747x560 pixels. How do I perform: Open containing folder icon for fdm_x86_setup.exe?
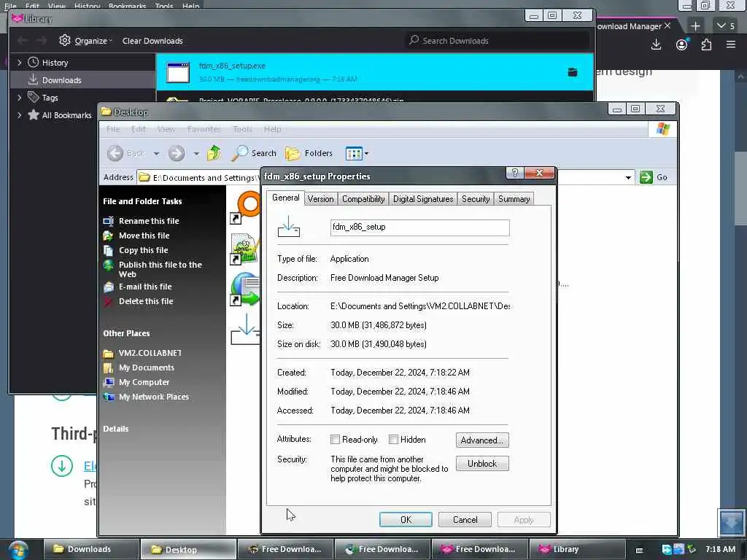click(x=572, y=72)
